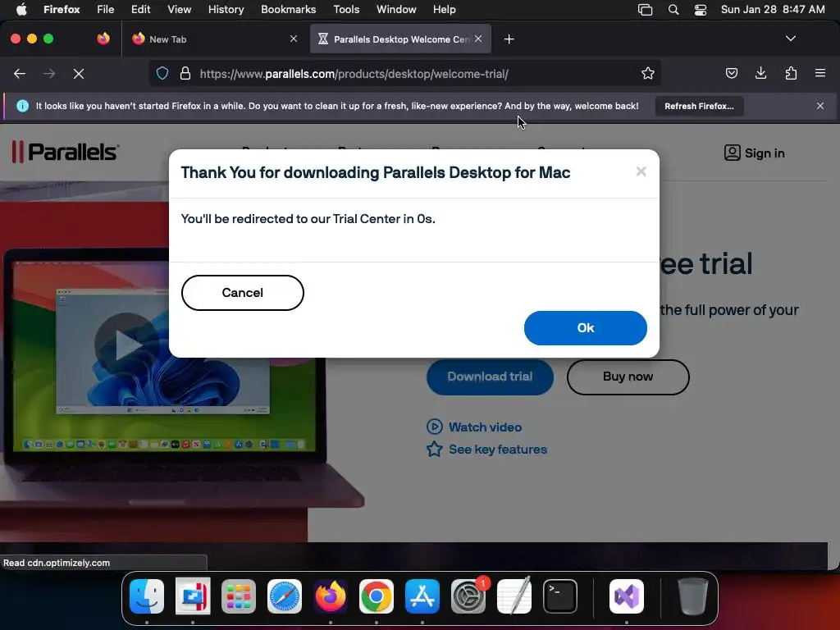840x630 pixels.
Task: Click the URL address field
Action: (404, 73)
